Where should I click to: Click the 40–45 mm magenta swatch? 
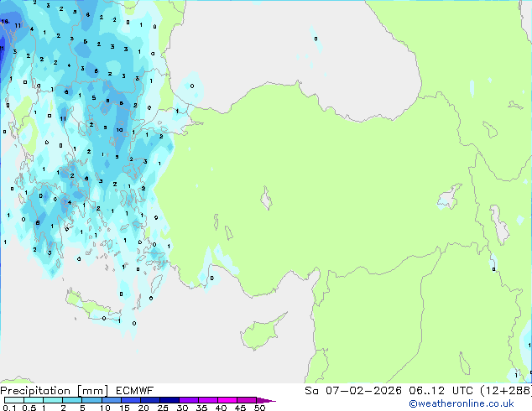[x=227, y=400]
